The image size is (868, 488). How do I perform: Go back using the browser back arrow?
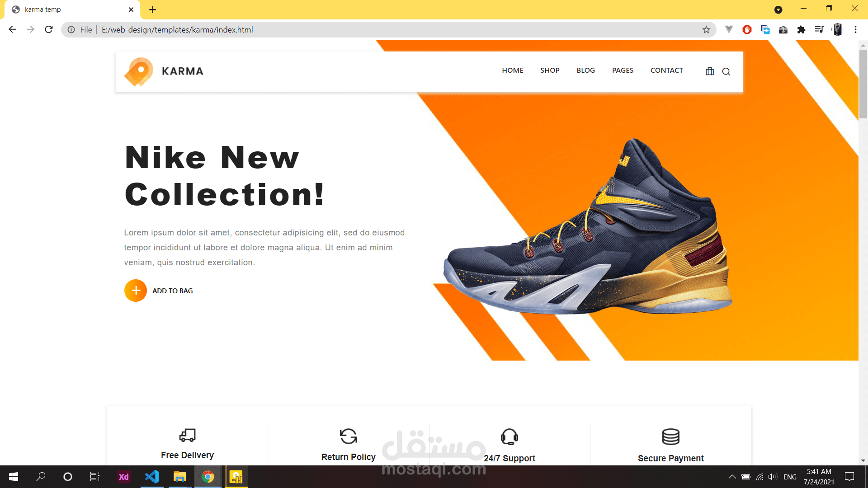(x=12, y=29)
